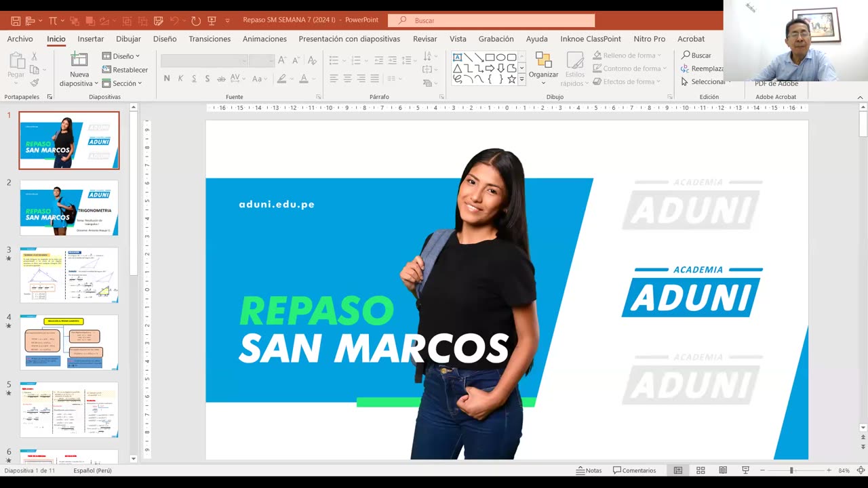
Task: Click the Notas button in status bar
Action: [589, 470]
